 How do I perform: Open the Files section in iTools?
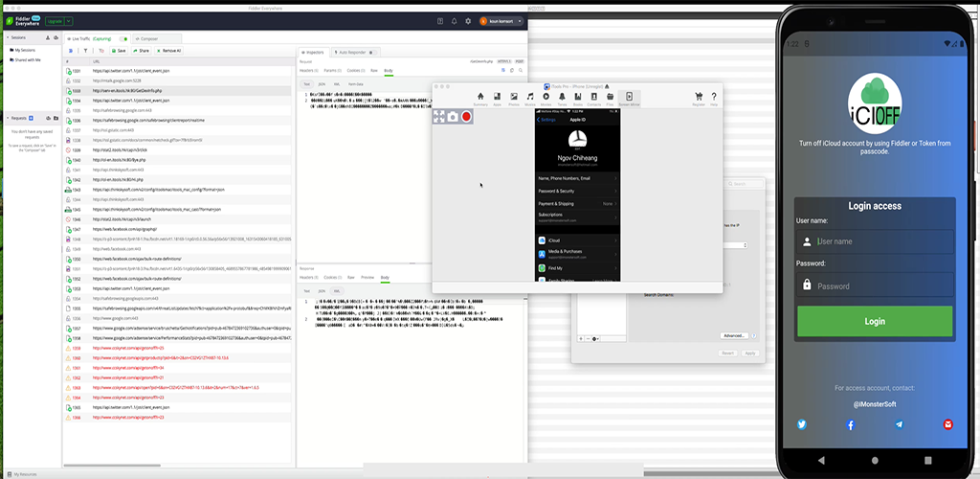pos(610,99)
